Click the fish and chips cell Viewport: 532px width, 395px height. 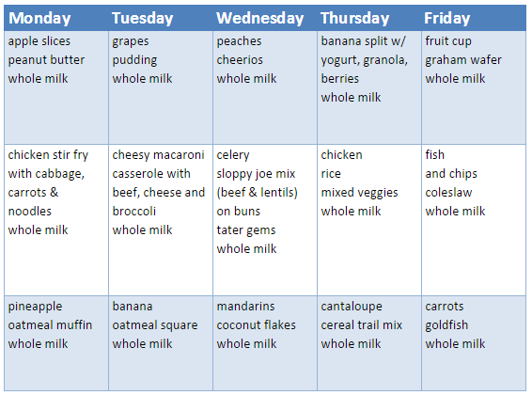[x=474, y=220]
